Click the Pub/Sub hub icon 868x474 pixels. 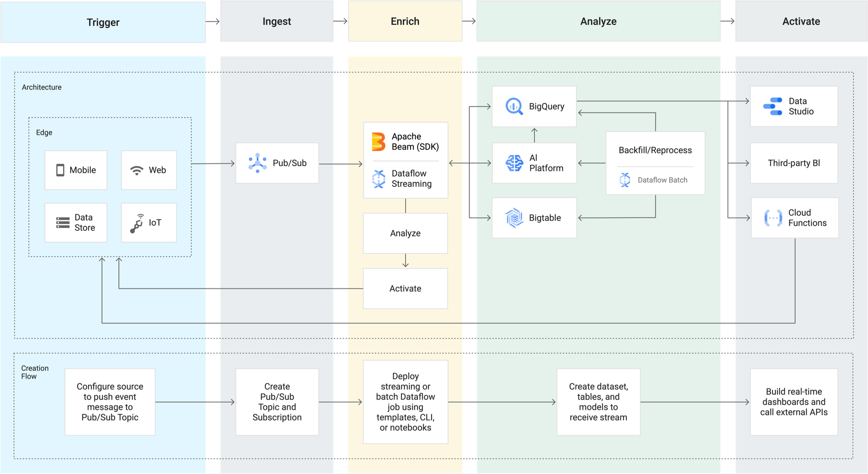pyautogui.click(x=257, y=163)
